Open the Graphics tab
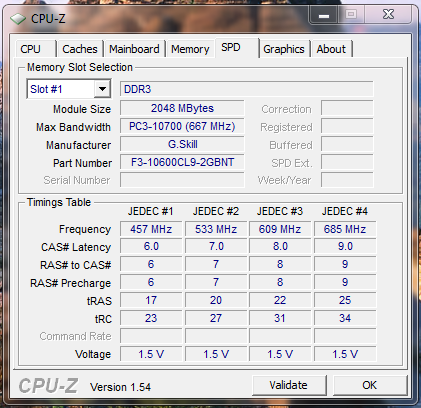Screen dimensions: 421x408 point(284,49)
